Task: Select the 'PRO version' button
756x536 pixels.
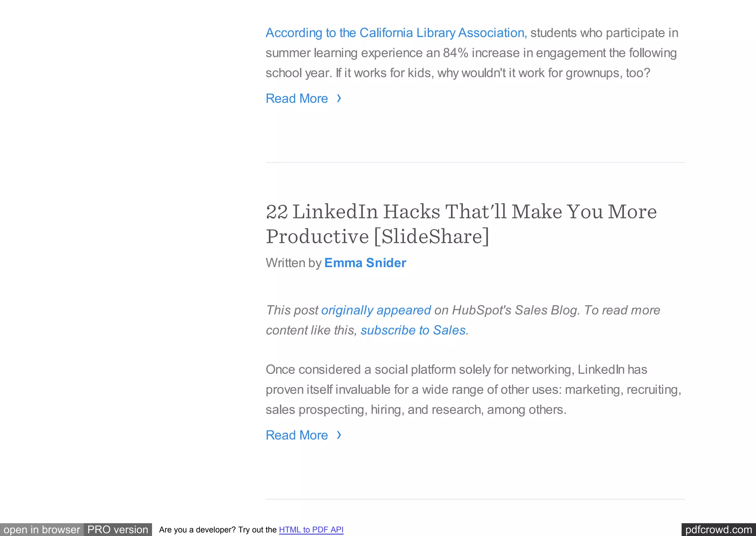Action: pos(118,530)
